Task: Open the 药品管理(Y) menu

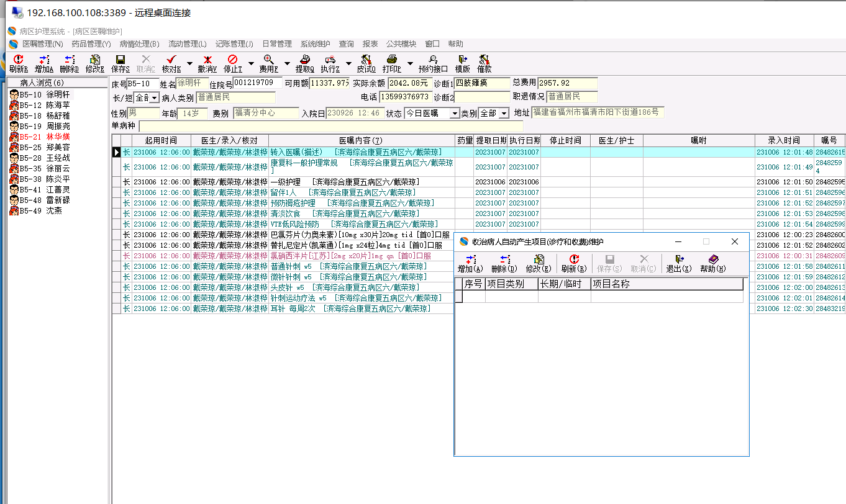Action: [x=91, y=44]
